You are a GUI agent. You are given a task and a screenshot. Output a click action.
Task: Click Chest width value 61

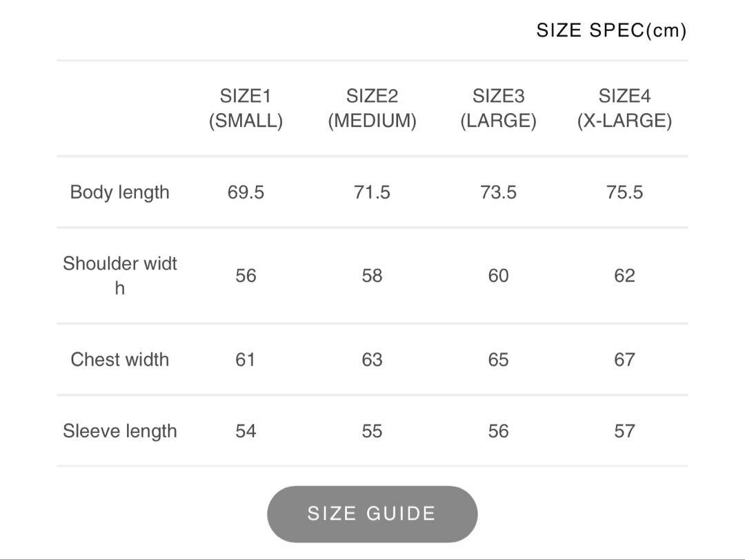[x=246, y=359]
